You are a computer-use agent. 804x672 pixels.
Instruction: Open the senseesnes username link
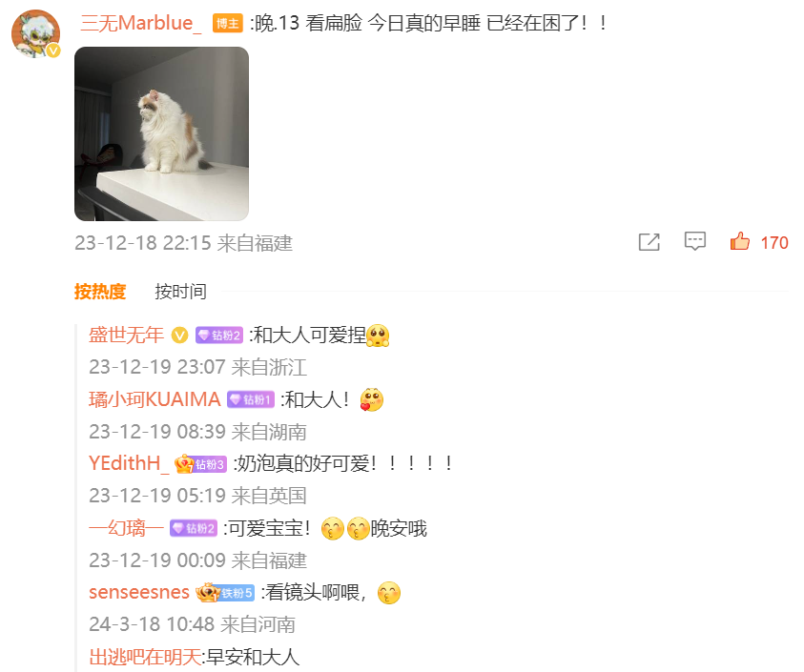[139, 593]
